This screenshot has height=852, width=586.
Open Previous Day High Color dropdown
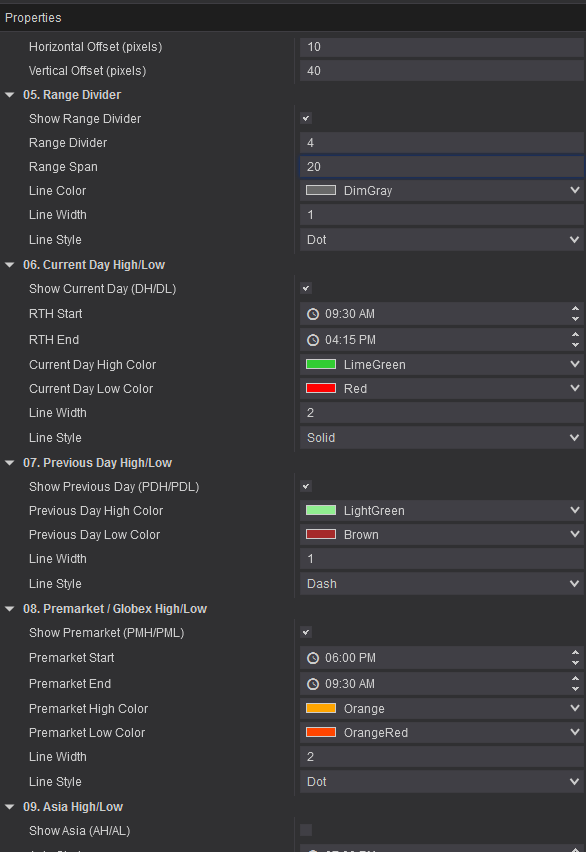point(442,511)
